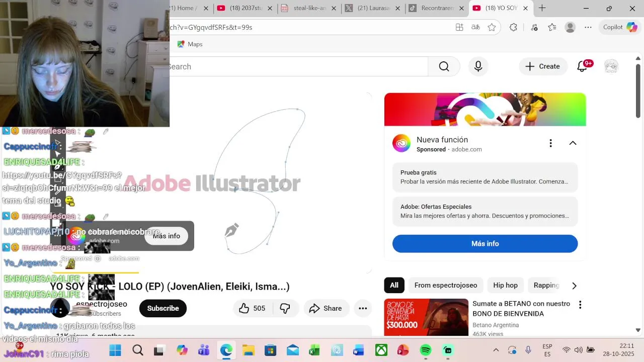Like the video with 505 likes
Screen dimensions: 644x362
point(253,308)
